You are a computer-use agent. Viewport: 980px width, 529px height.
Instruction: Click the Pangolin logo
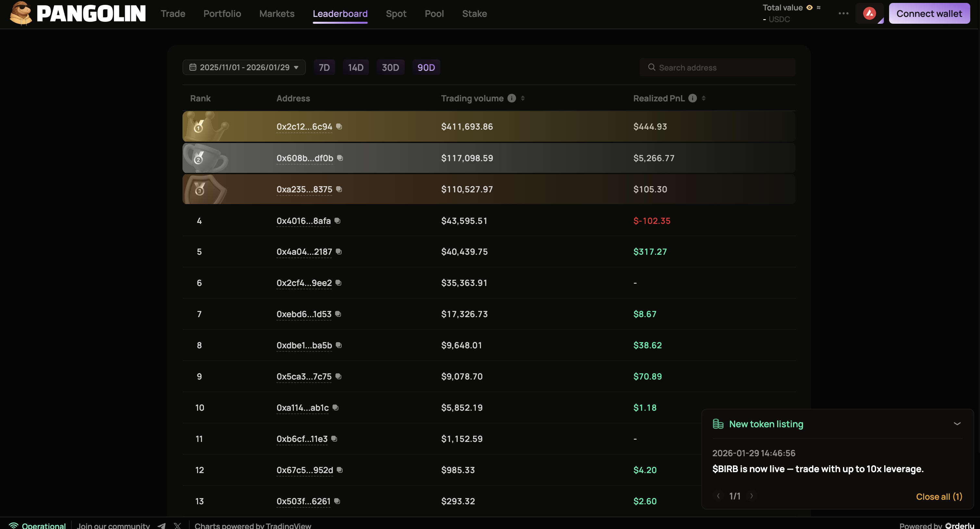78,14
